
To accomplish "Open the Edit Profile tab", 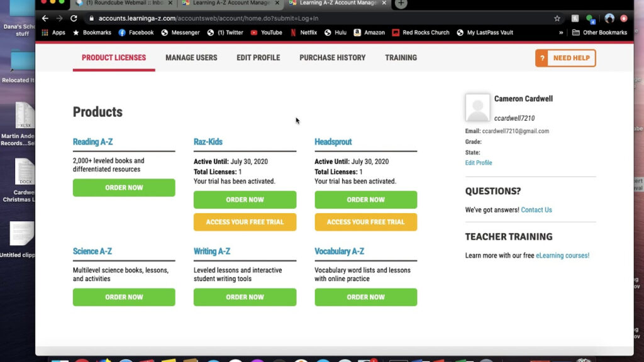I will 258,58.
